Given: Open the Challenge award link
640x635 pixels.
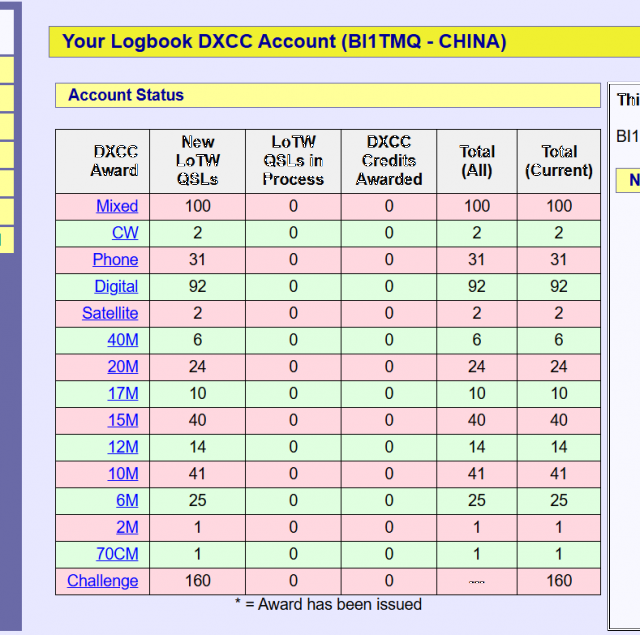Looking at the screenshot, I should coord(103,581).
